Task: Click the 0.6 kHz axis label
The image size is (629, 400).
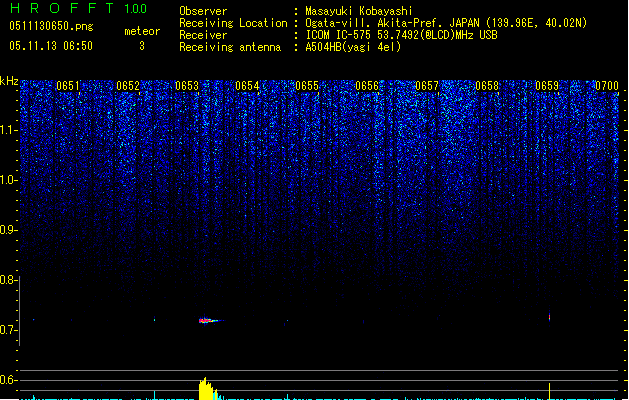Action: 8,380
